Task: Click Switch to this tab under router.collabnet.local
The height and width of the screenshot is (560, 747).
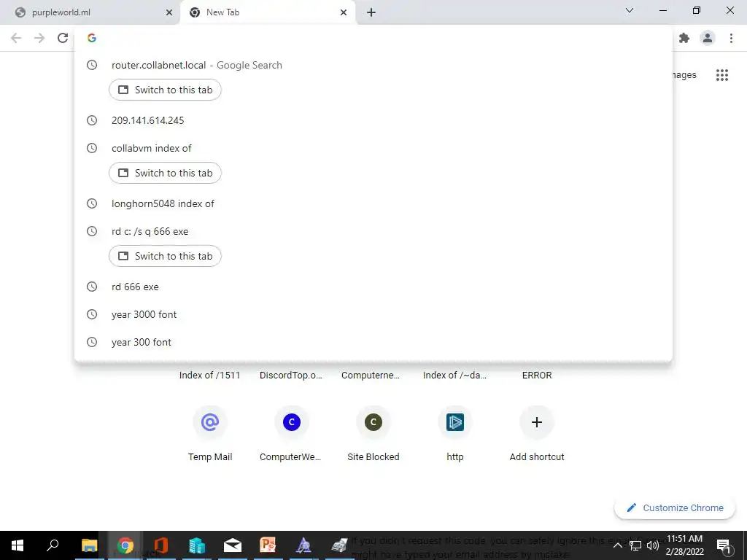Action: coord(165,90)
